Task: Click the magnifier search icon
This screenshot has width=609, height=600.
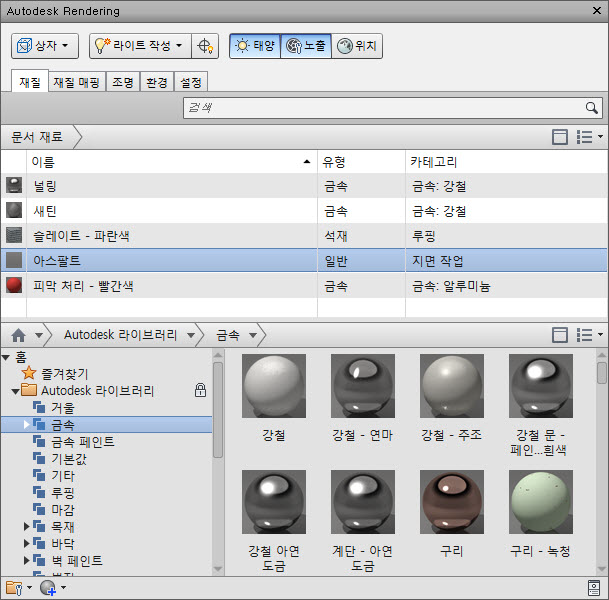Action: [x=592, y=108]
